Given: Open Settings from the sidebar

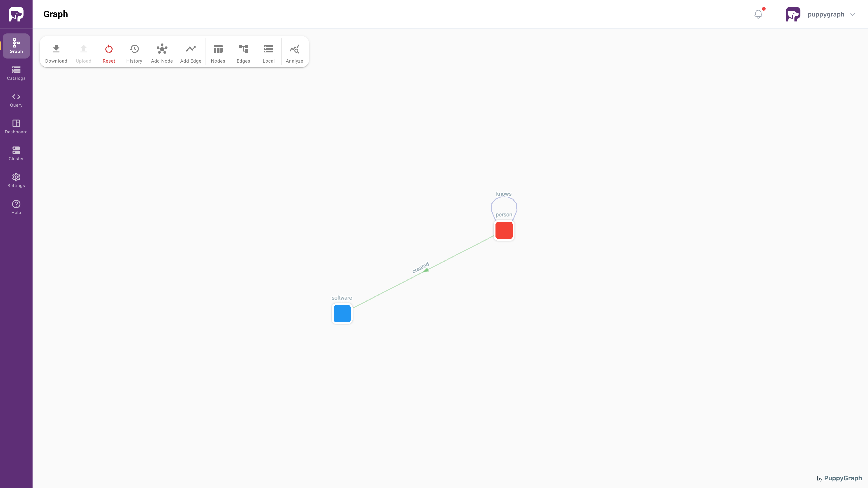Looking at the screenshot, I should [16, 180].
